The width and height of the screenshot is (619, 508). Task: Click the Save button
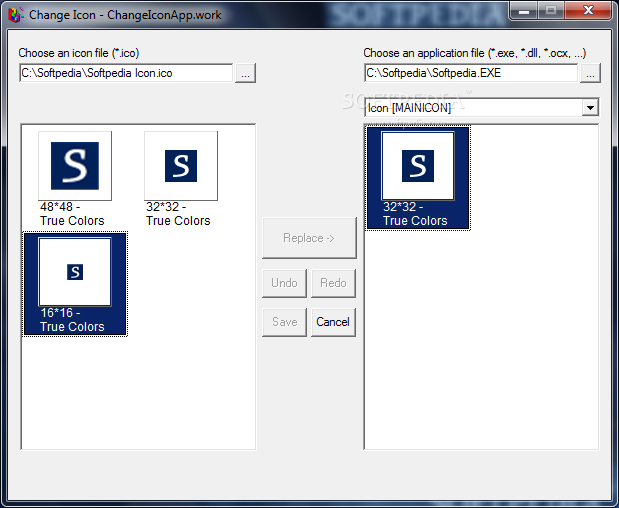click(284, 322)
